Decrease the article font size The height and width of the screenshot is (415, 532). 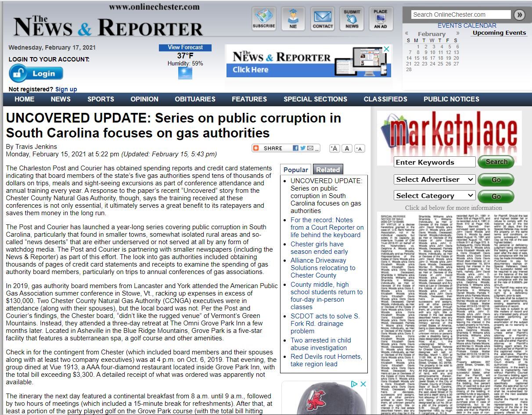pyautogui.click(x=359, y=148)
